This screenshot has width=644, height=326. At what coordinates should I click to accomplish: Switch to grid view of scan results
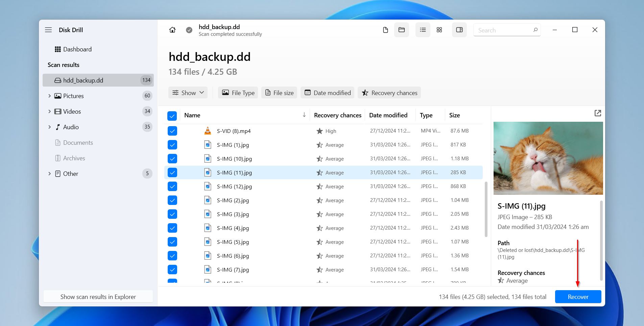click(439, 30)
